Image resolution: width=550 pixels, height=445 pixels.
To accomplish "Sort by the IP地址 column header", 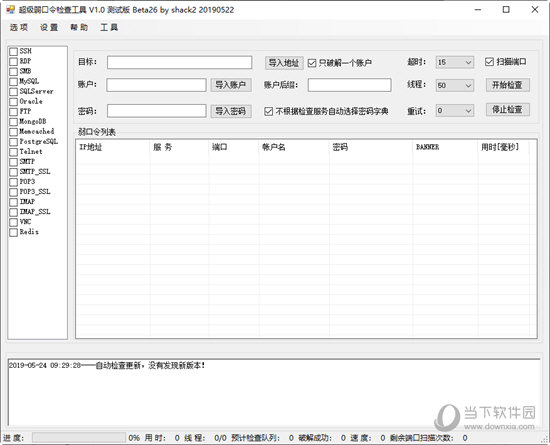I will pos(113,147).
